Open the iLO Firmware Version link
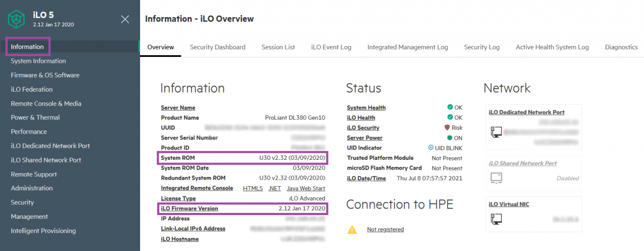The image size is (644, 251). tap(189, 209)
